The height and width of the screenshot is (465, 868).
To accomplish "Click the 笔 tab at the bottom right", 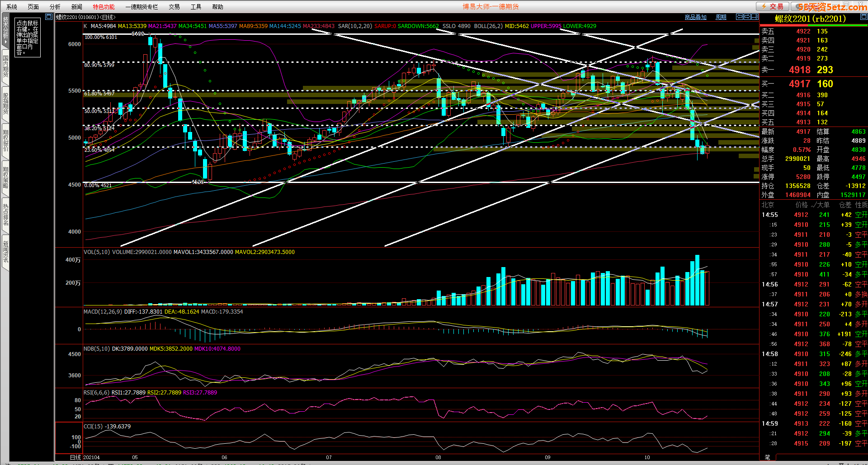I will click(x=767, y=457).
